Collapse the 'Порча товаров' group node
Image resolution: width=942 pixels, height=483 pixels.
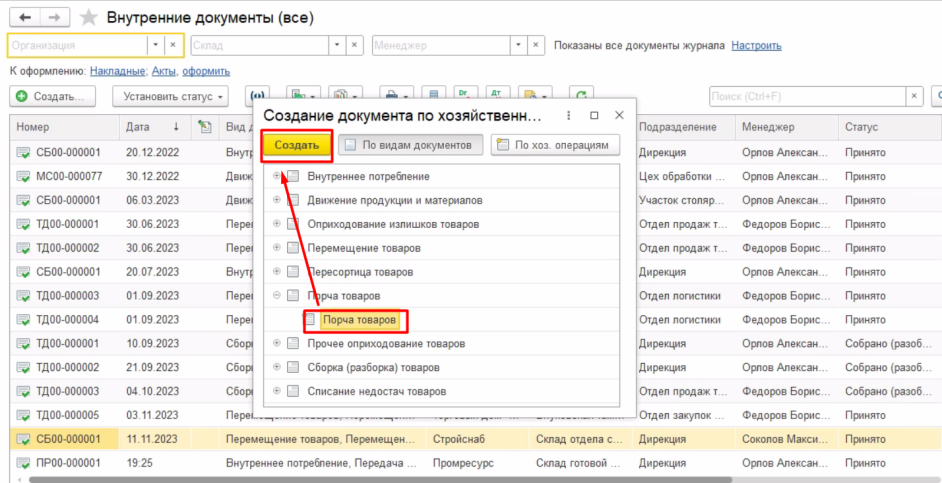click(x=277, y=296)
